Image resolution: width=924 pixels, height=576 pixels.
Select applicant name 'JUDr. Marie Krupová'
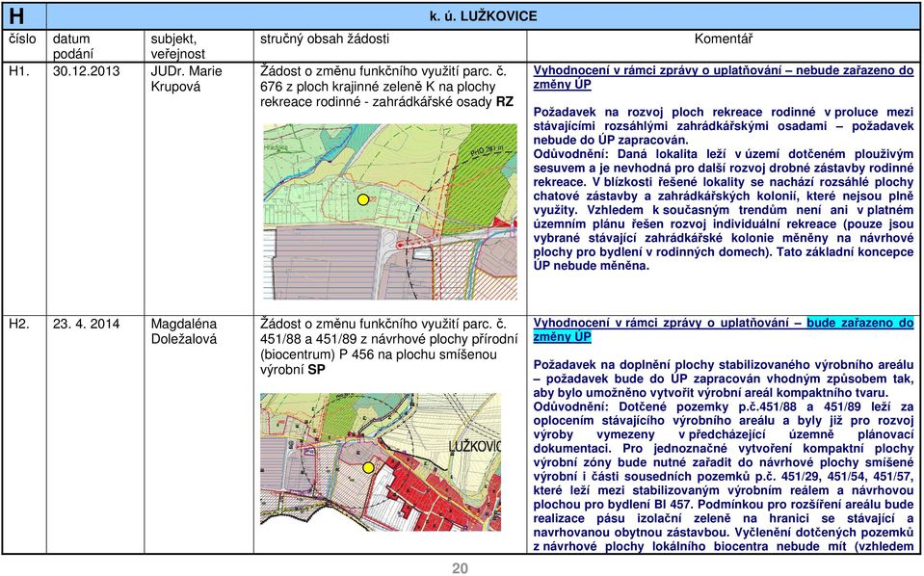click(x=186, y=79)
